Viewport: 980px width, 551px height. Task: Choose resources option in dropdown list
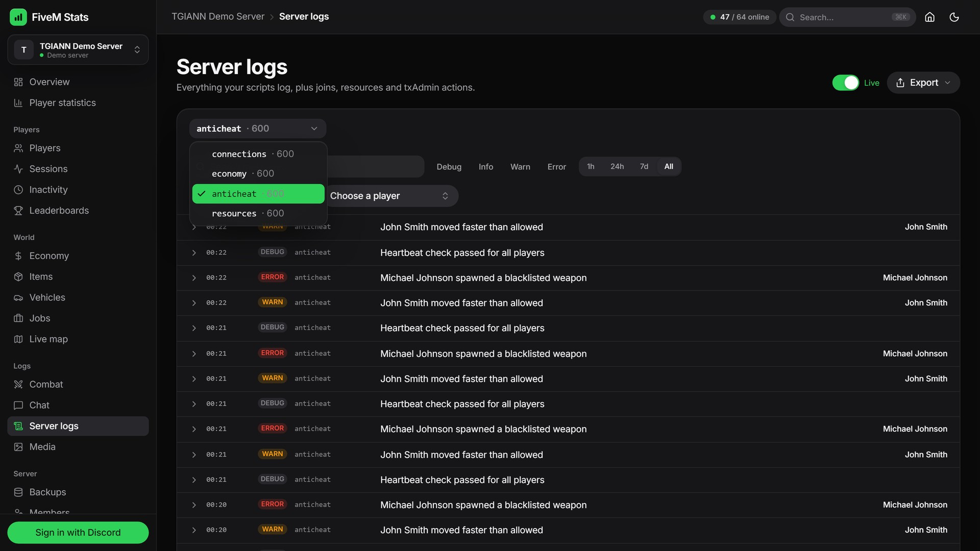point(258,213)
